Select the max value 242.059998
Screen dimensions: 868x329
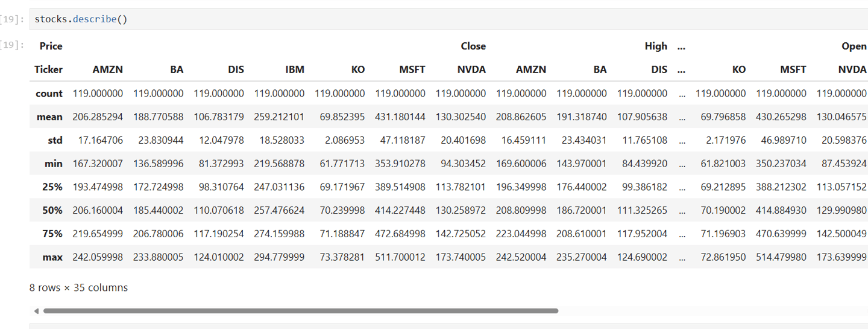coord(98,257)
